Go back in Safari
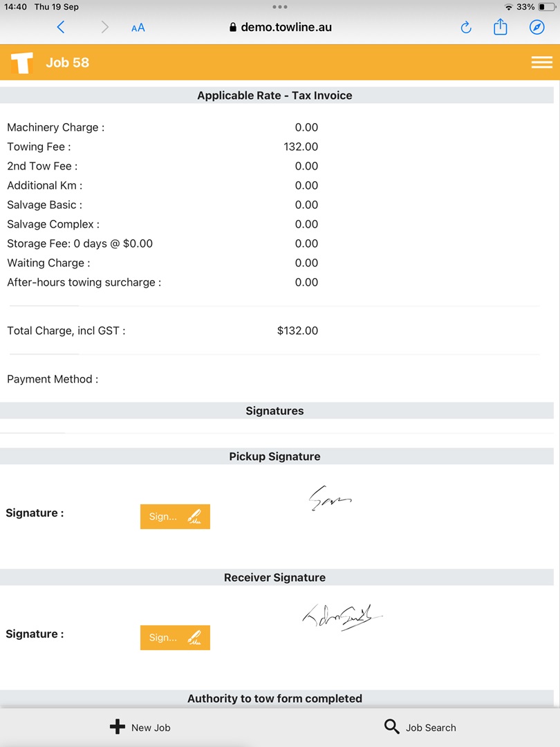The width and height of the screenshot is (560, 747). click(x=61, y=27)
